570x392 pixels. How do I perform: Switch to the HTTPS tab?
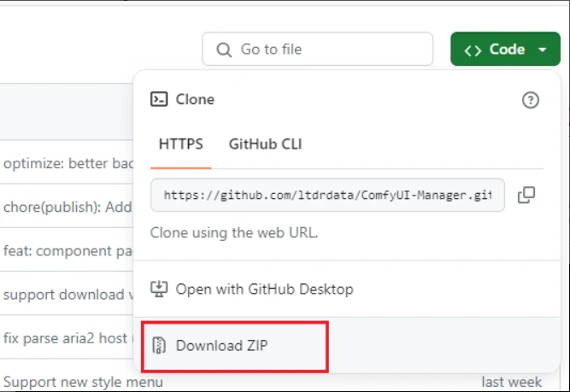(180, 144)
